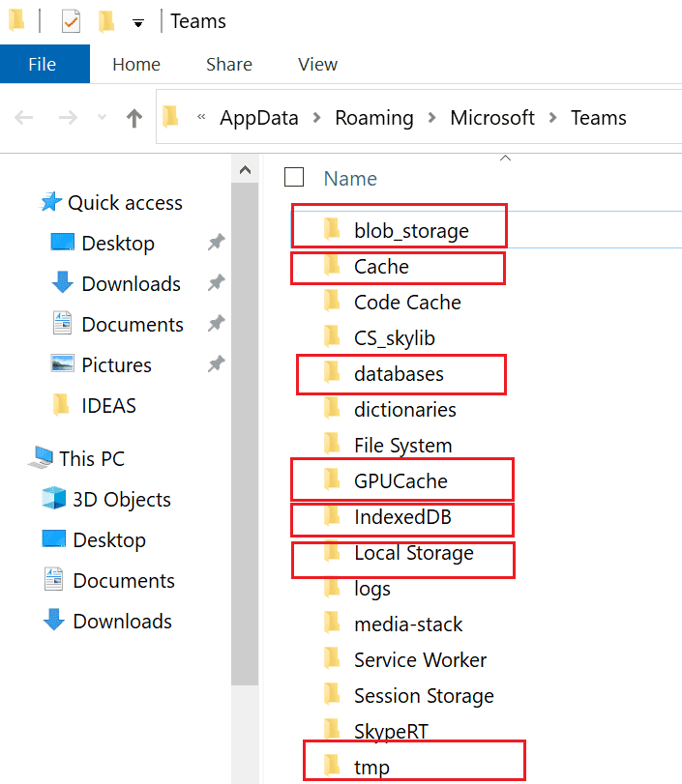Click the blob_storage folder icon
682x784 pixels.
coord(332,230)
